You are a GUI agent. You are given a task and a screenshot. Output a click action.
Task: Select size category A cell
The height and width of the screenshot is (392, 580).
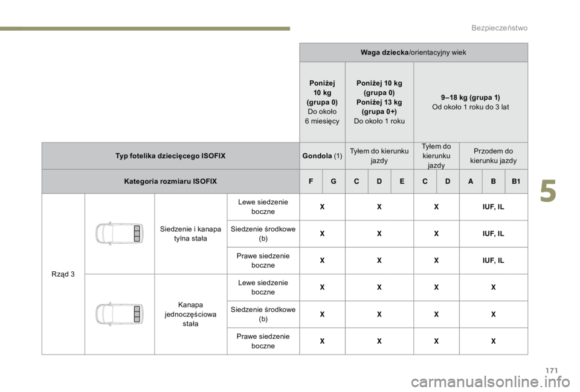(471, 181)
